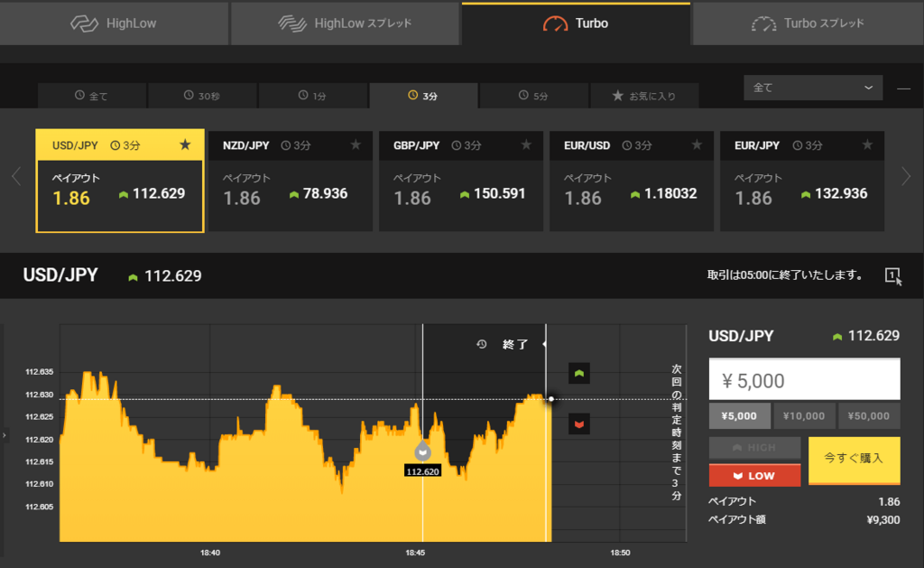
Task: Click the left chevron of the currency pair carousel
Action: click(14, 177)
